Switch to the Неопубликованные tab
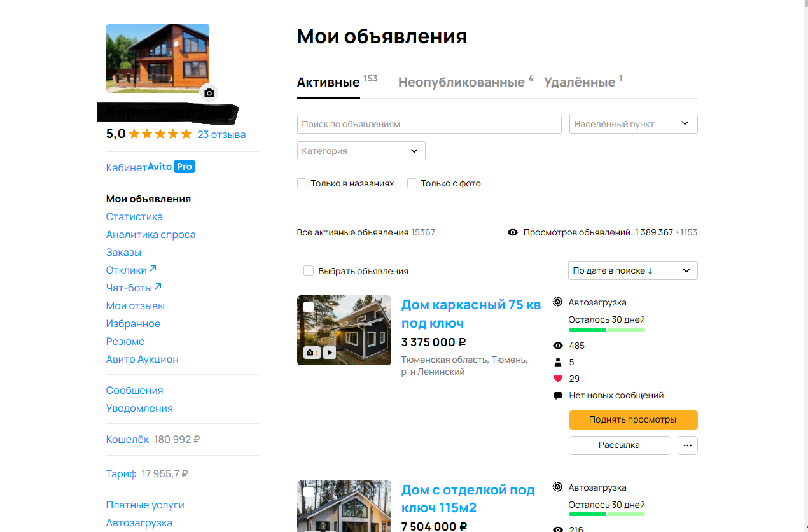Image resolution: width=808 pixels, height=532 pixels. (x=461, y=81)
